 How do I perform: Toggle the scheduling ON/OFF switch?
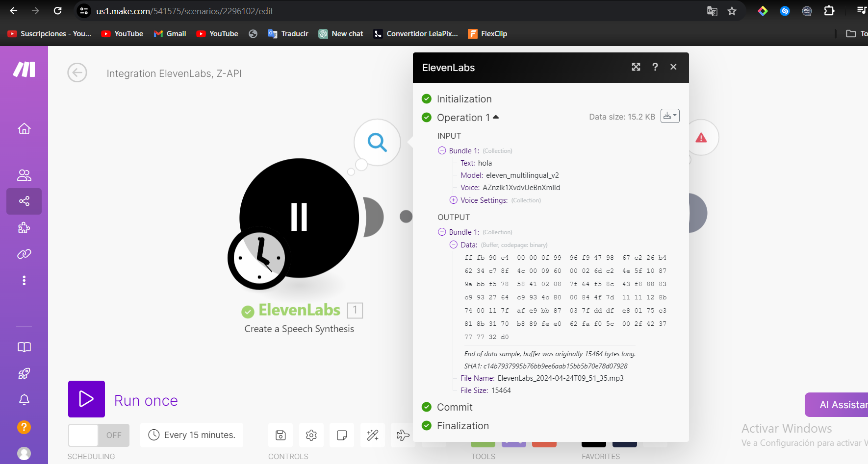coord(99,435)
